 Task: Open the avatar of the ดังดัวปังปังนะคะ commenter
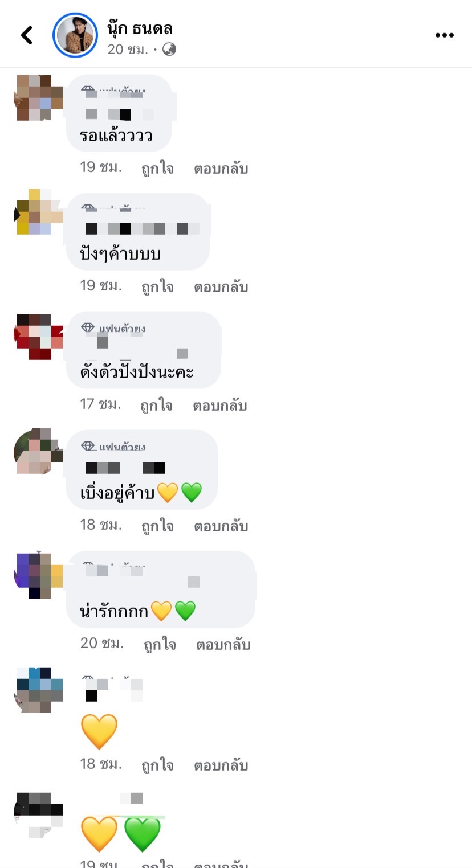(38, 337)
